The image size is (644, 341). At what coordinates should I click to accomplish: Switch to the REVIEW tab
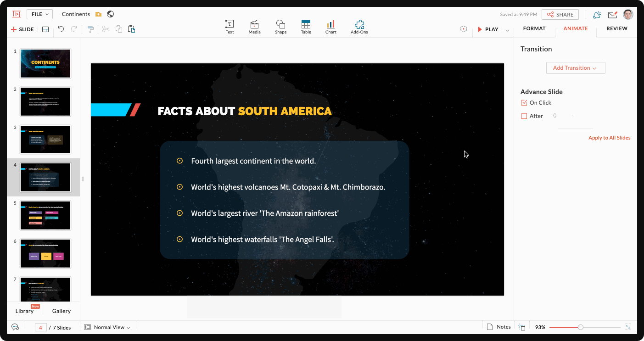click(616, 28)
